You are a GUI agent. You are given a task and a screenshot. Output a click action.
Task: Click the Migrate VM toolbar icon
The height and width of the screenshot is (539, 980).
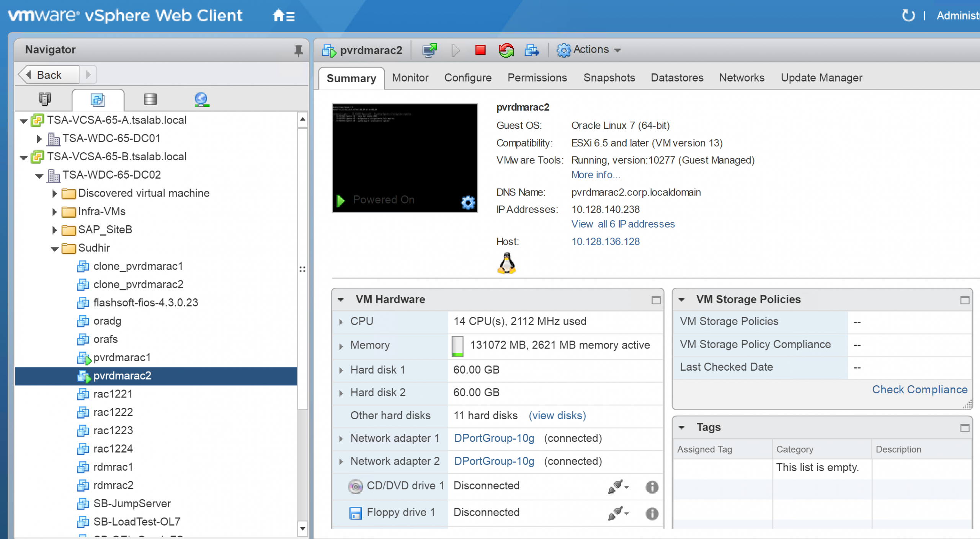[x=532, y=50]
